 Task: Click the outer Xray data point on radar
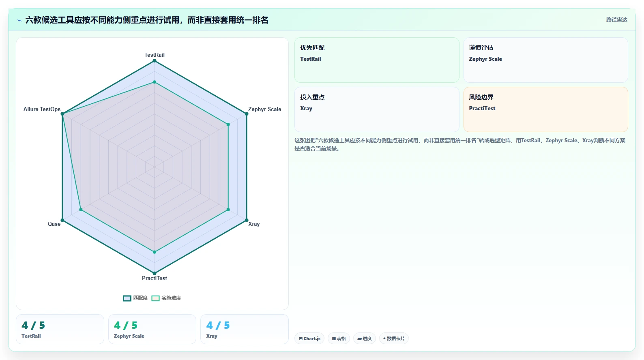click(x=247, y=220)
